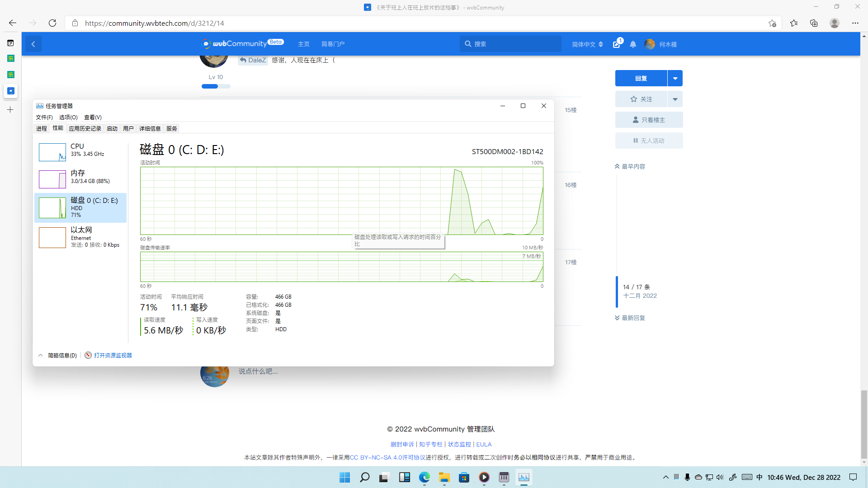Click the 关注 follow button
Image resolution: width=868 pixels, height=488 pixels.
(641, 99)
